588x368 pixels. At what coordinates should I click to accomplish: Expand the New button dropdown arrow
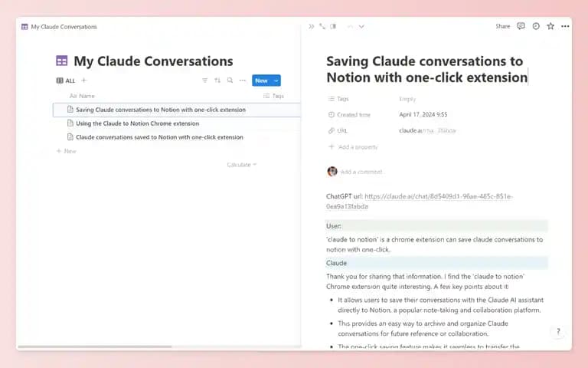tap(276, 80)
